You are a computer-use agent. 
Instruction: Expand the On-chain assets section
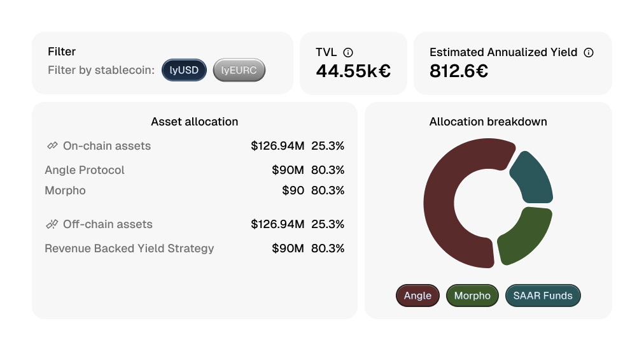[x=107, y=146]
